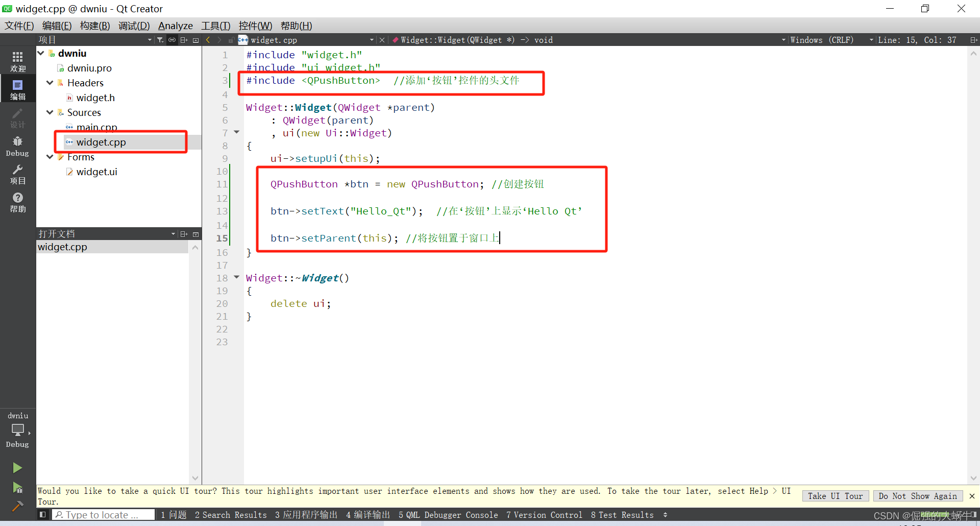Collapse the Sources folder
Viewport: 980px width, 526px height.
point(50,112)
